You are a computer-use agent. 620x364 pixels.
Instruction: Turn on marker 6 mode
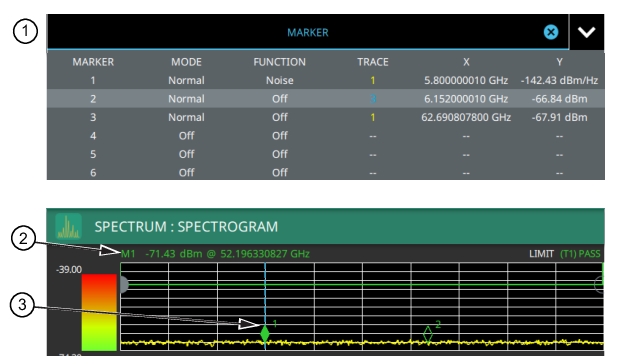(186, 173)
